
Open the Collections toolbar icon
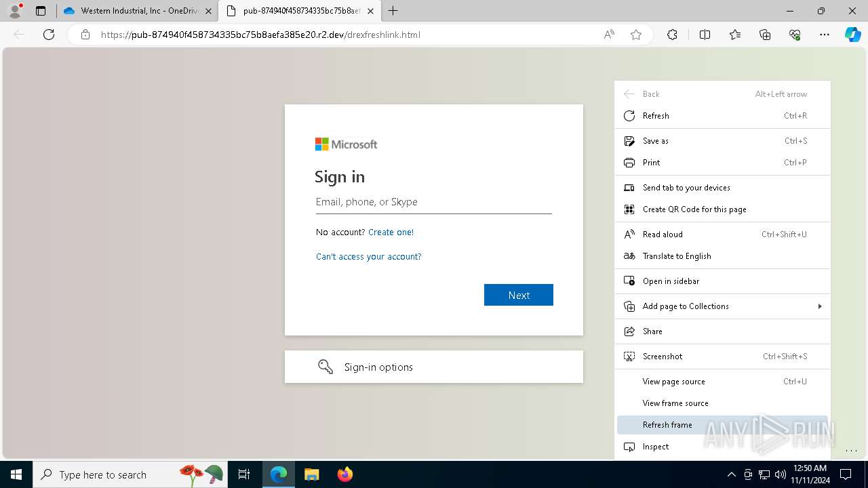point(765,35)
